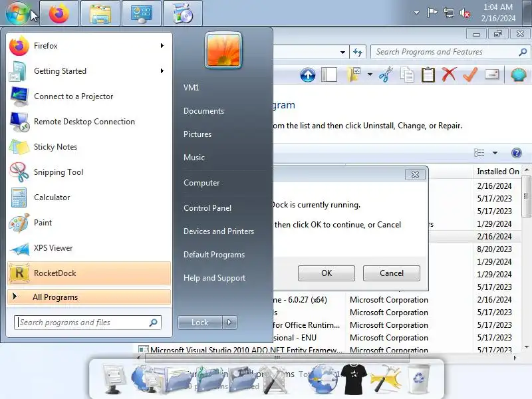Click the black T-shirt dock icon

354,379
